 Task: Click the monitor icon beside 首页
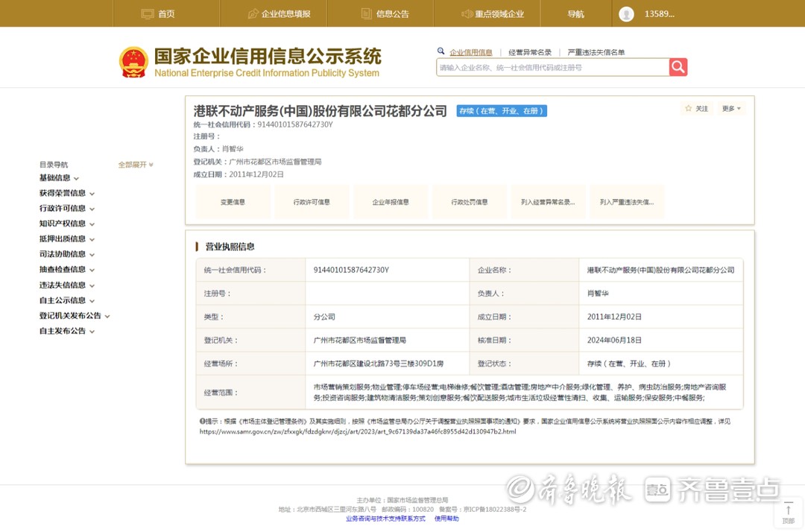(x=148, y=14)
